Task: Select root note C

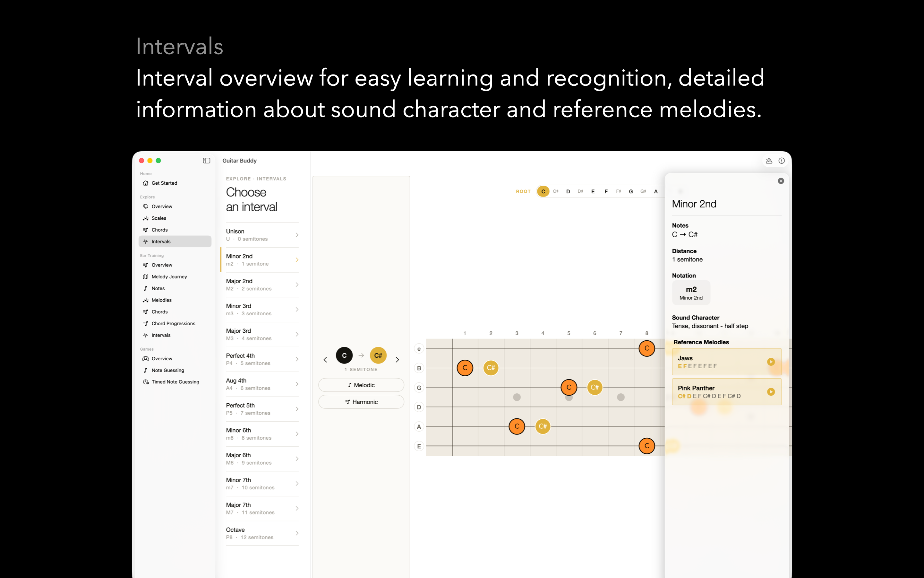Action: pyautogui.click(x=543, y=191)
